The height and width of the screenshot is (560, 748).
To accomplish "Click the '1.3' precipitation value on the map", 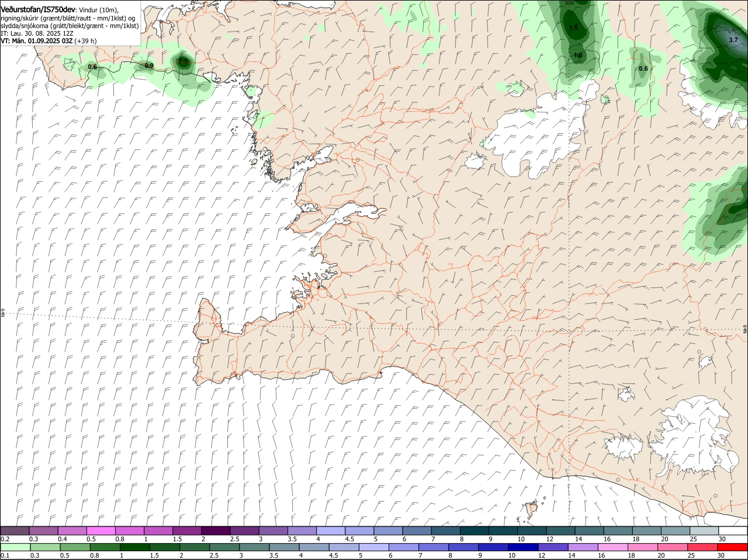I will 183,61.
